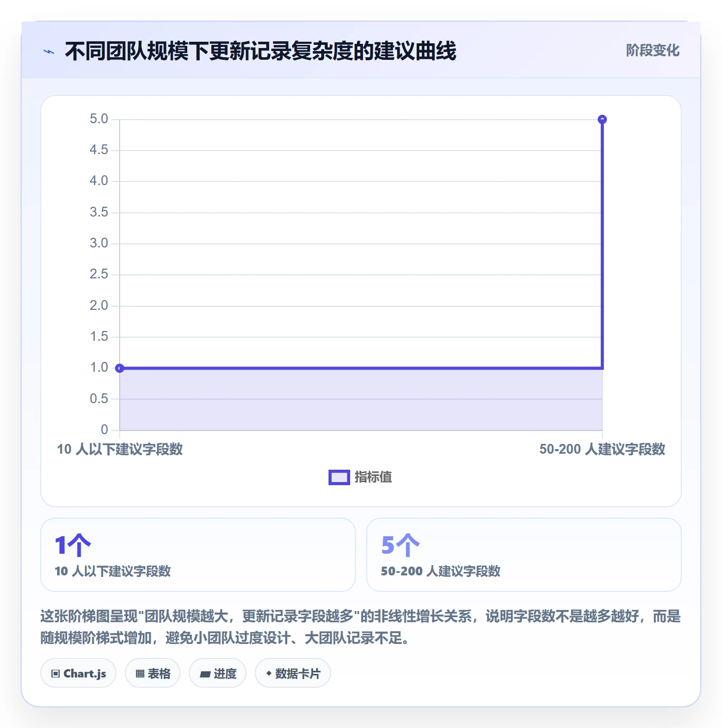Click the square icon in Chart.js chip
Image resolution: width=722 pixels, height=728 pixels.
point(56,673)
